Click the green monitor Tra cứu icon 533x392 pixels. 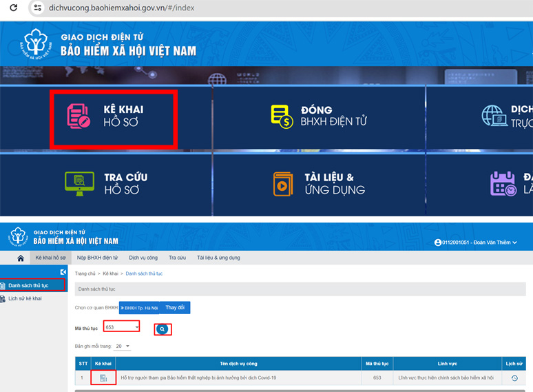pyautogui.click(x=80, y=183)
